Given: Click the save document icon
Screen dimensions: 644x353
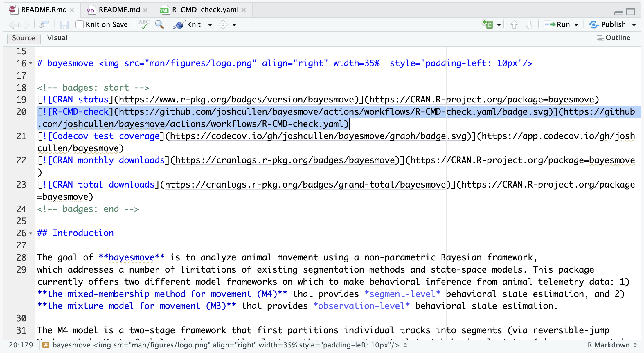Looking at the screenshot, I should click(x=64, y=25).
